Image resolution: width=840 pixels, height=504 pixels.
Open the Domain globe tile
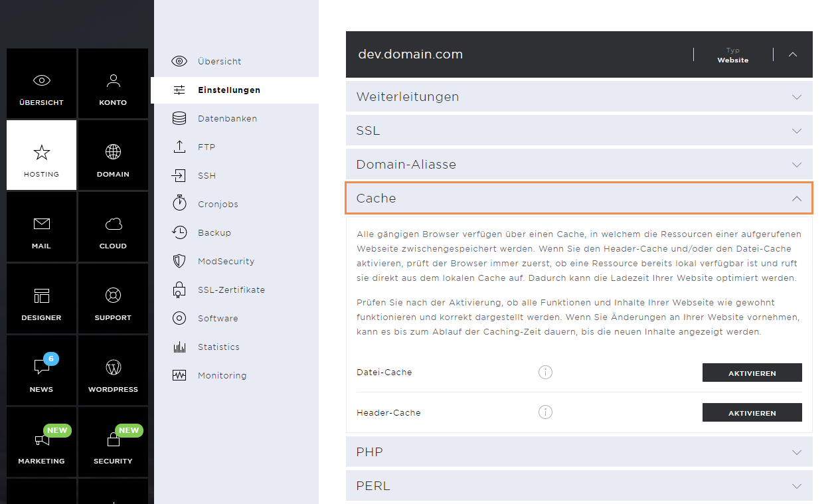pyautogui.click(x=113, y=155)
